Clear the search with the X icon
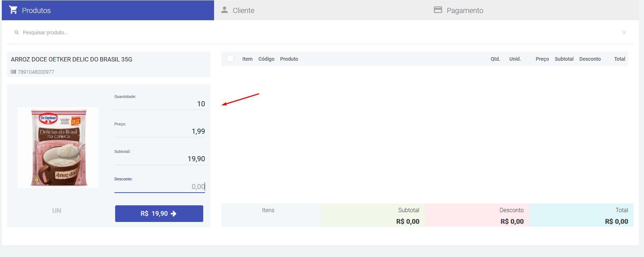This screenshot has height=257, width=644. (624, 33)
